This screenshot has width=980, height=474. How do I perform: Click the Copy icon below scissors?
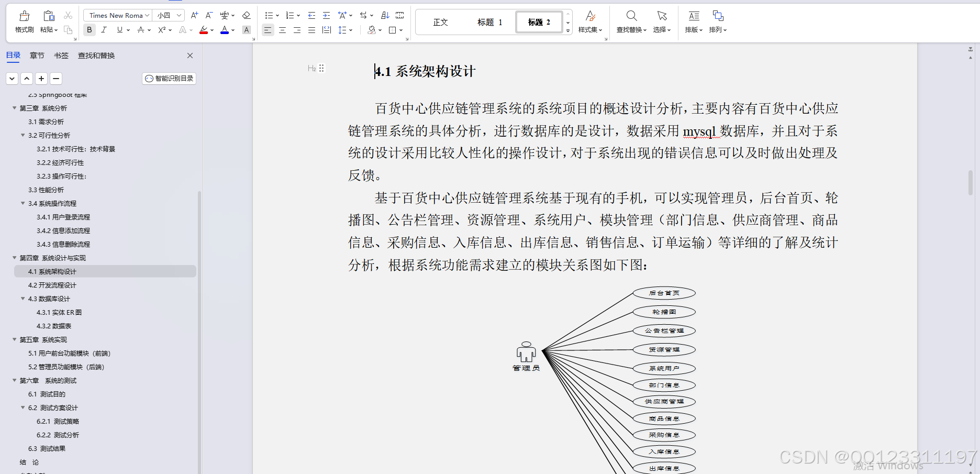(x=68, y=30)
